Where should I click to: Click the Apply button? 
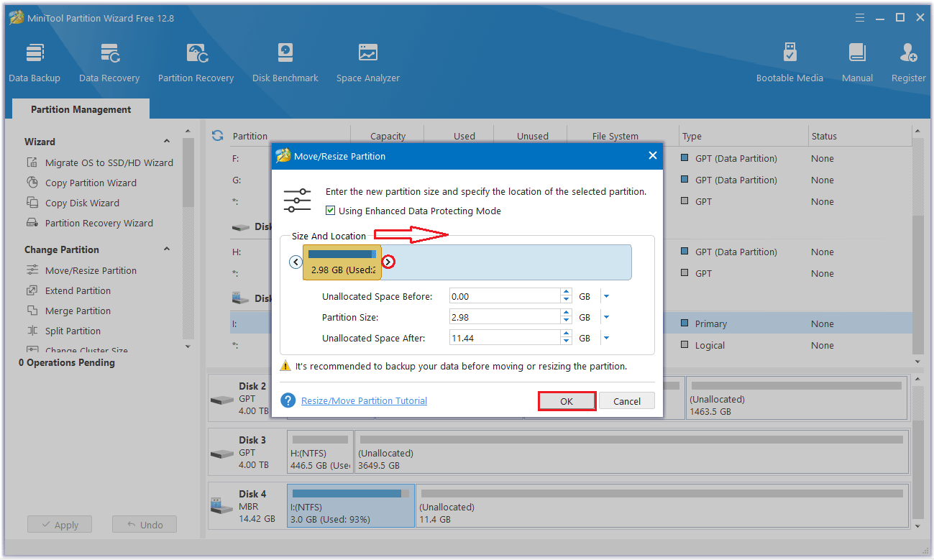[x=60, y=525]
